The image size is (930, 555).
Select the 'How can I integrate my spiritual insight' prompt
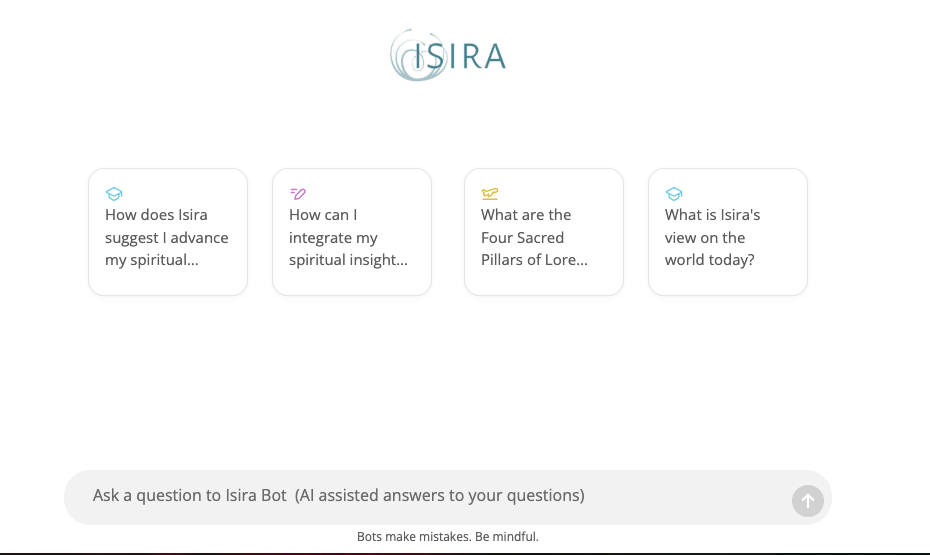point(352,232)
